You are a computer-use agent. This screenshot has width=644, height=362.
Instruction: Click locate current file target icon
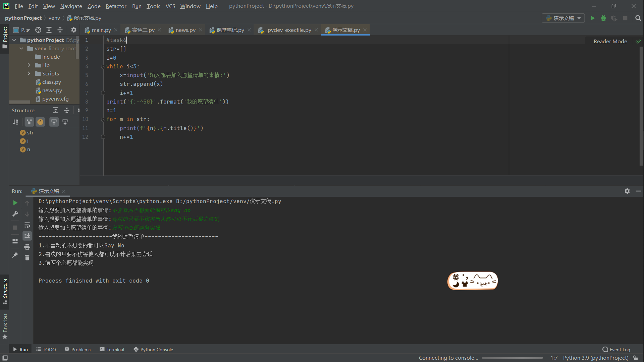pyautogui.click(x=38, y=30)
